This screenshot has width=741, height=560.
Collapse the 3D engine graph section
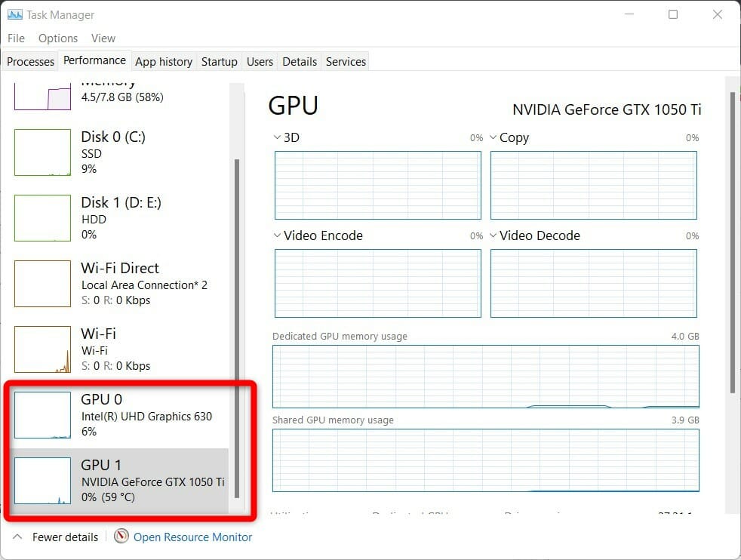(x=278, y=137)
